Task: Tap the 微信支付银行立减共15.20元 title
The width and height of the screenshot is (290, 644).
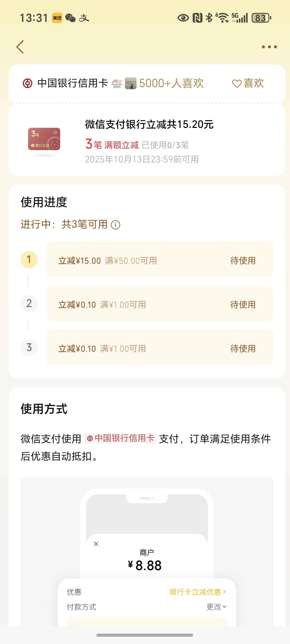Action: tap(149, 124)
